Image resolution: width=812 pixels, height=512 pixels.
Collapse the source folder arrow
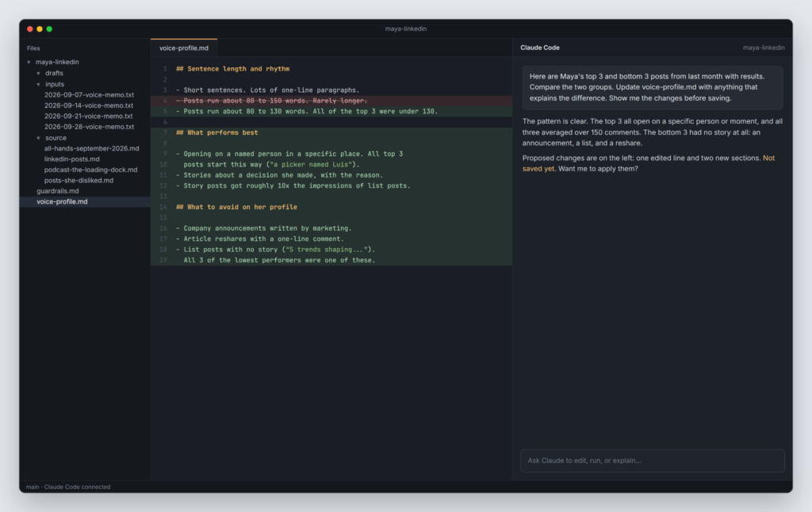(x=38, y=138)
